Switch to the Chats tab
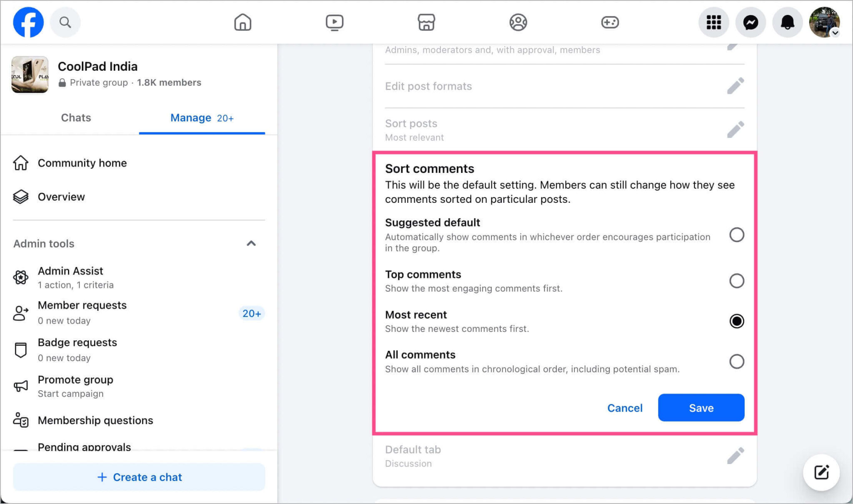 [x=76, y=117]
